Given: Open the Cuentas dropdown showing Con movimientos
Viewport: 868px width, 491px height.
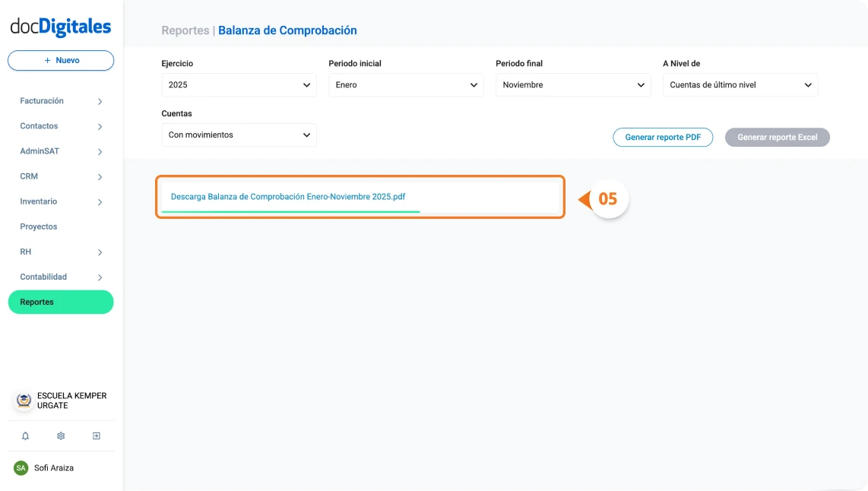Looking at the screenshot, I should (239, 135).
